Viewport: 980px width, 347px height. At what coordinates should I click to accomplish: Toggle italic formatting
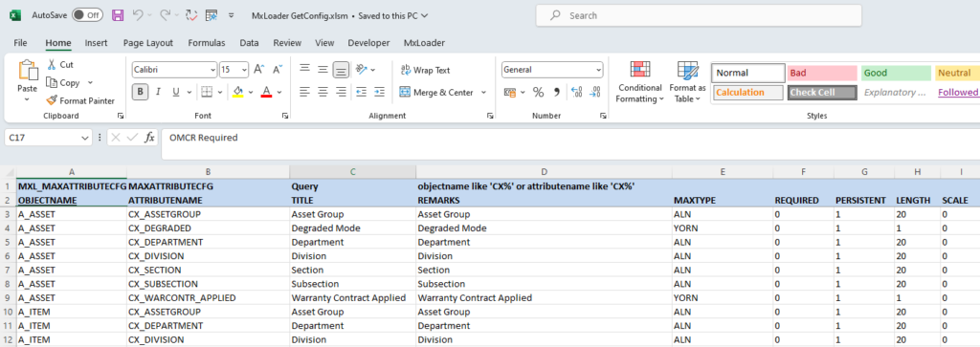pos(158,93)
